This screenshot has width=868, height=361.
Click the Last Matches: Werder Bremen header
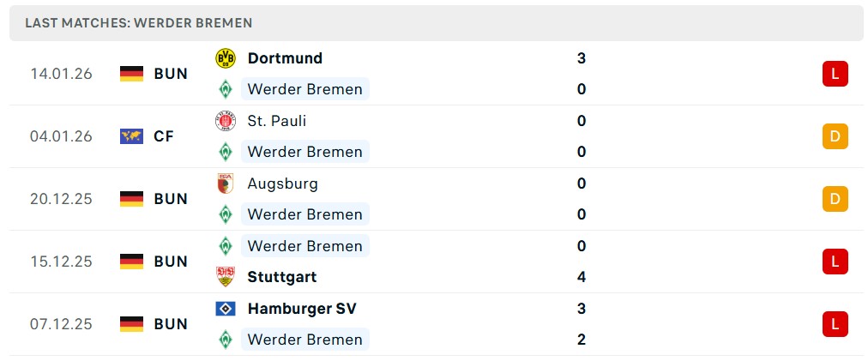pos(139,23)
